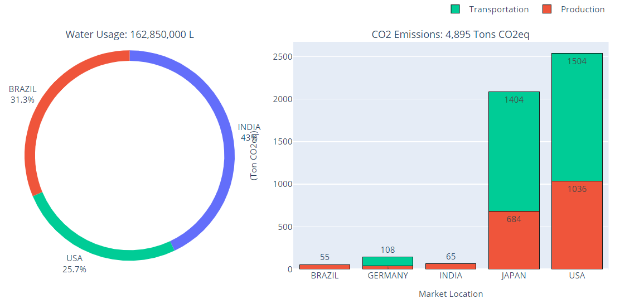This screenshot has width=644, height=303.
Task: Toggle Production legend color swatch
Action: (x=547, y=9)
